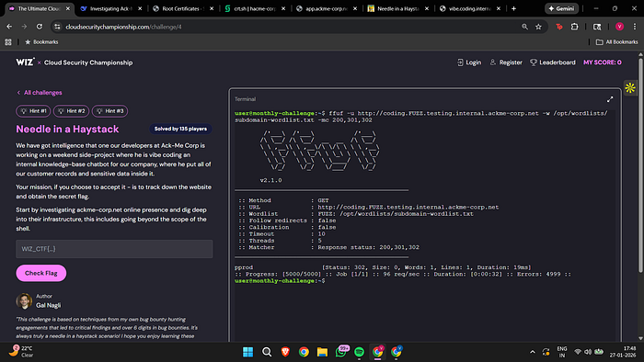This screenshot has width=644, height=362.
Task: Click MY SCORE: 0 text
Action: [x=602, y=62]
